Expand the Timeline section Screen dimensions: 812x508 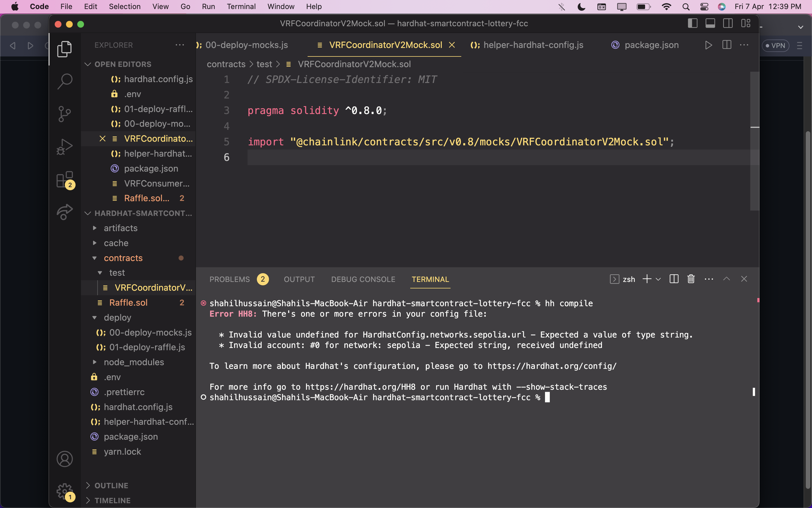pyautogui.click(x=88, y=500)
